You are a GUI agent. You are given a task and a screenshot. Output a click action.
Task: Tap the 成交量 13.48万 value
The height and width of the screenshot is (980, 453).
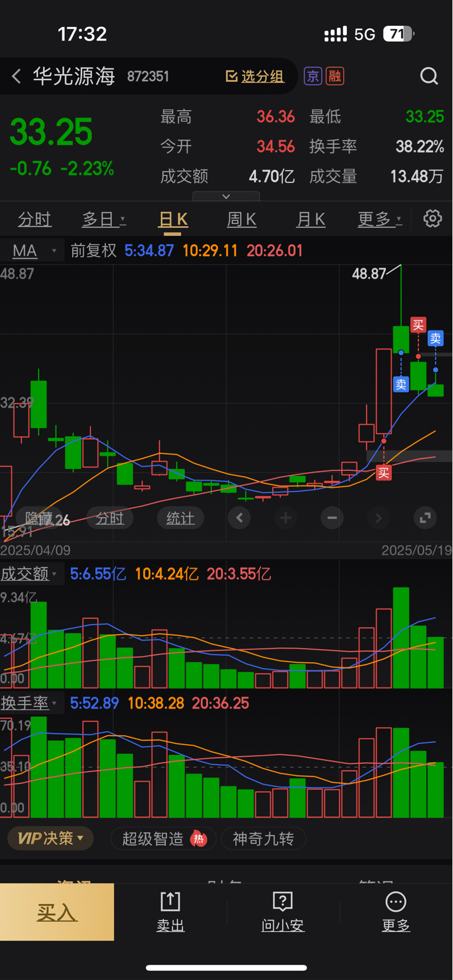(x=417, y=176)
